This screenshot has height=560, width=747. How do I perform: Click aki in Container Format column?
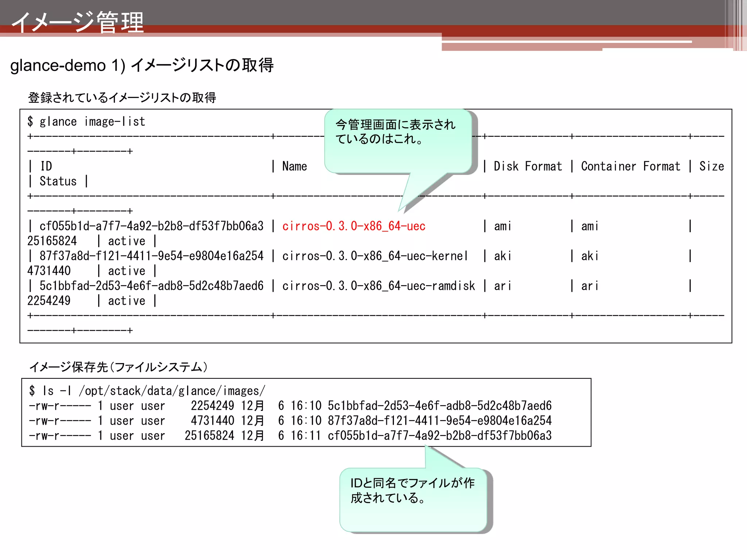(590, 256)
